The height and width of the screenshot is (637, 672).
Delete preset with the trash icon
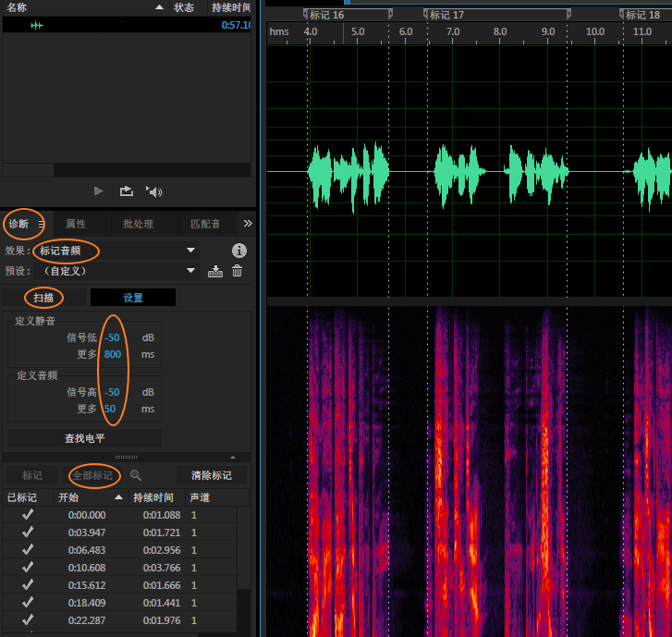click(x=237, y=271)
